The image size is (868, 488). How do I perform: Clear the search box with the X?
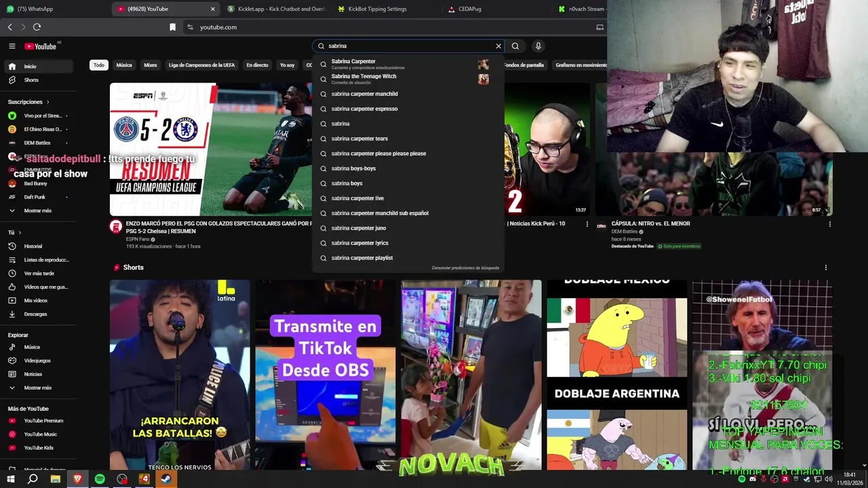pyautogui.click(x=498, y=46)
